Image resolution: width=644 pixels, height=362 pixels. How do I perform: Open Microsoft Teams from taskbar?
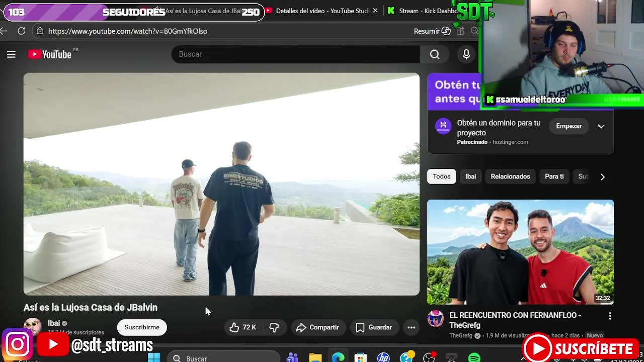coord(292,358)
